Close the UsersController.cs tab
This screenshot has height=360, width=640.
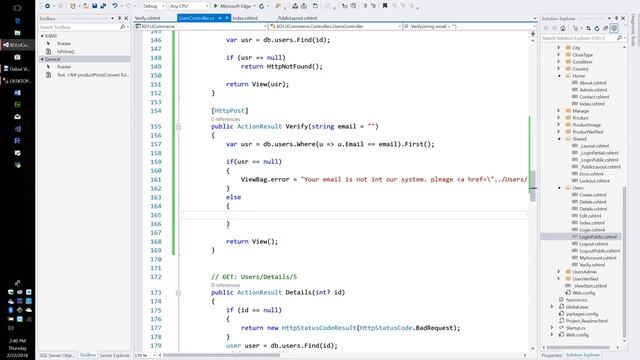(227, 18)
